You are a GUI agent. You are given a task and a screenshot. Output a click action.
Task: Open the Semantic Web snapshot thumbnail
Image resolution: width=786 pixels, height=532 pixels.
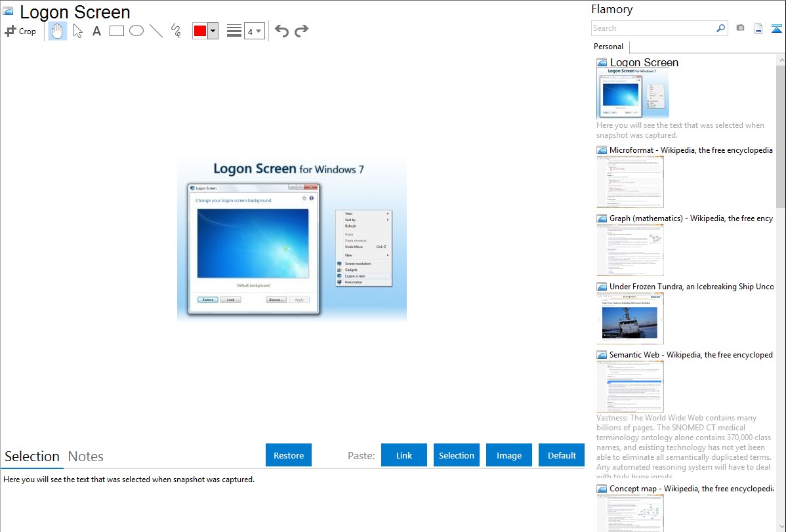[x=630, y=386]
